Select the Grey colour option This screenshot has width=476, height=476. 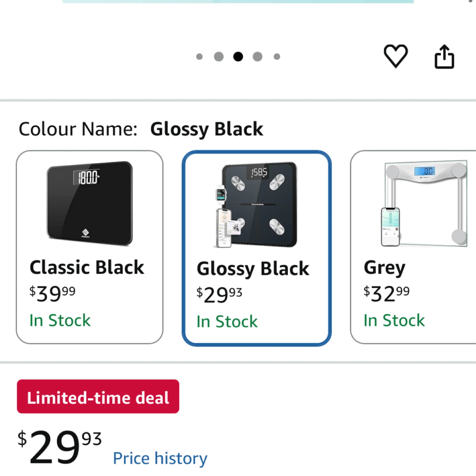(x=413, y=247)
